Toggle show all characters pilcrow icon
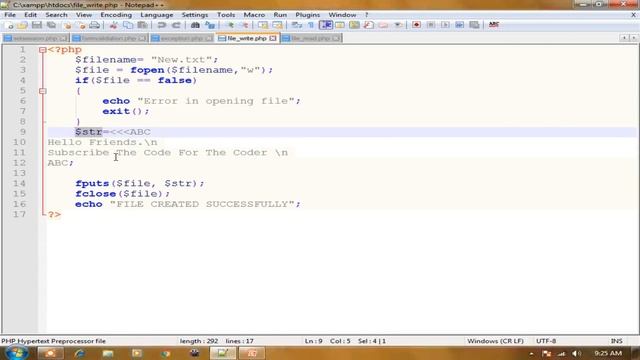Screen dimensions: 640x360 tap(311, 25)
